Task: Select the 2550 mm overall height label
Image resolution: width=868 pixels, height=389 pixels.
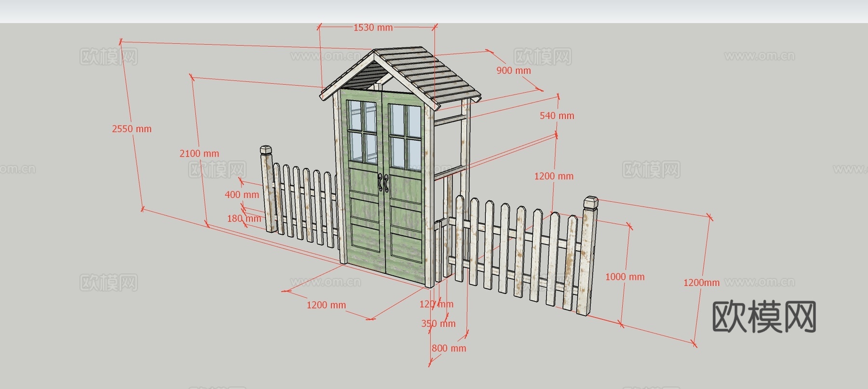Action: [x=132, y=129]
